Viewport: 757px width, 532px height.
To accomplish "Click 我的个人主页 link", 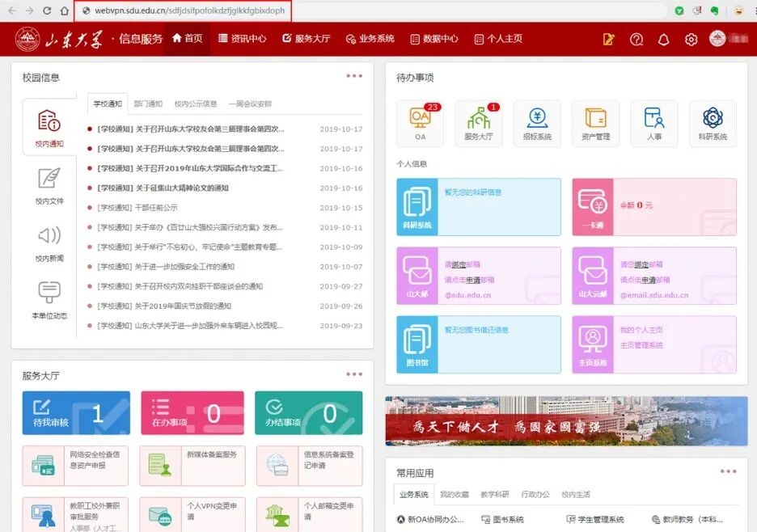I will click(641, 330).
